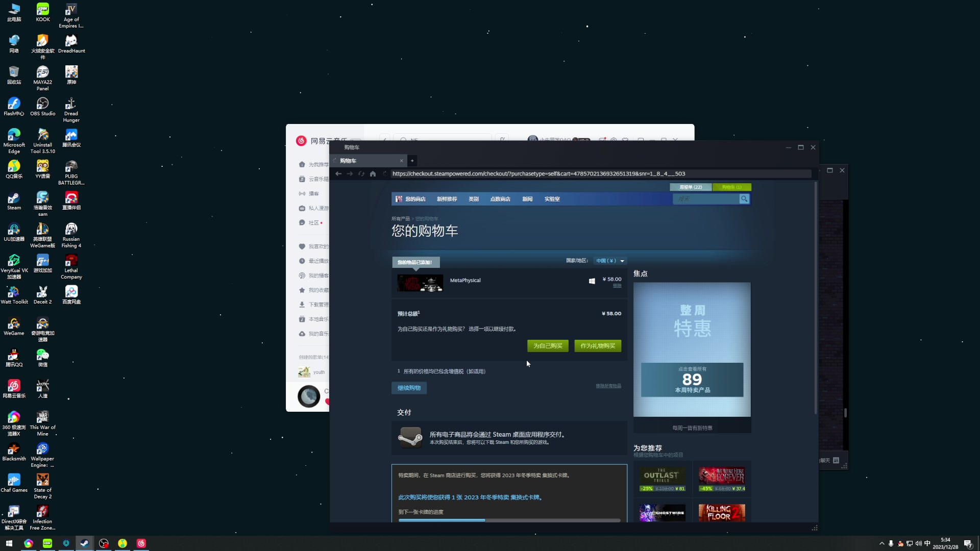
Task: Open Lethal Company desktop shortcut
Action: click(71, 267)
